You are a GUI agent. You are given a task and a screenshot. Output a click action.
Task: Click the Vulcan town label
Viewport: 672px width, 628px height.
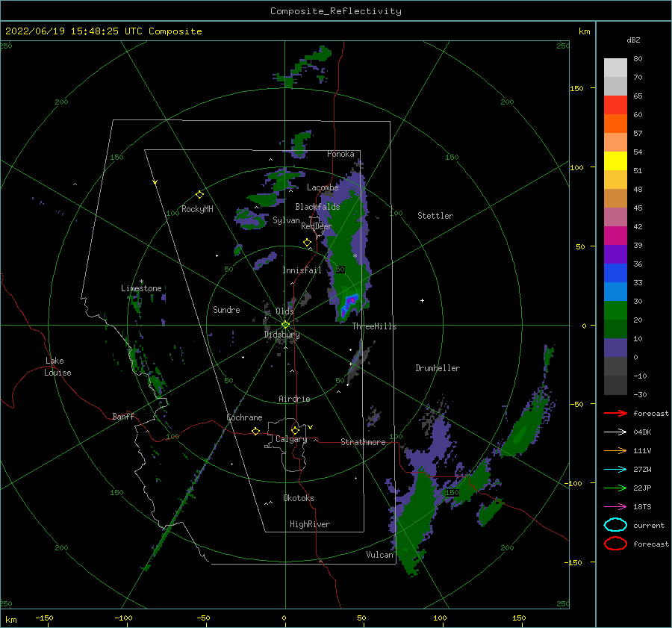click(x=379, y=555)
